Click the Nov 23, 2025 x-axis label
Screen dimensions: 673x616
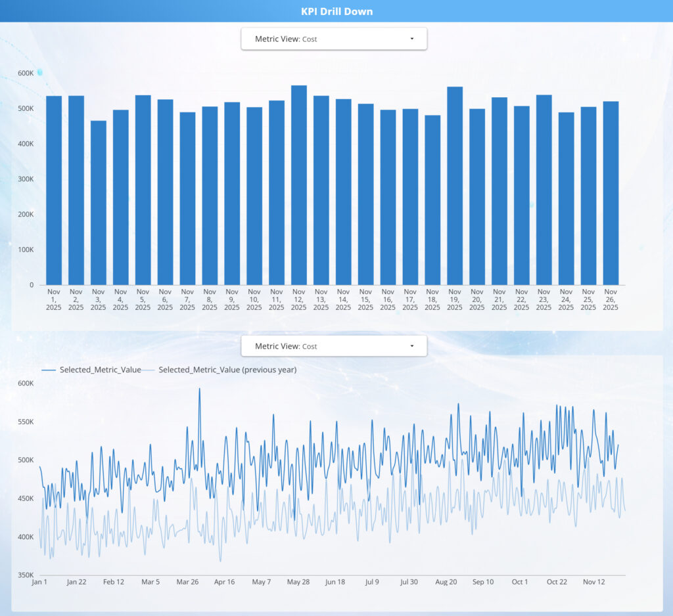click(544, 299)
